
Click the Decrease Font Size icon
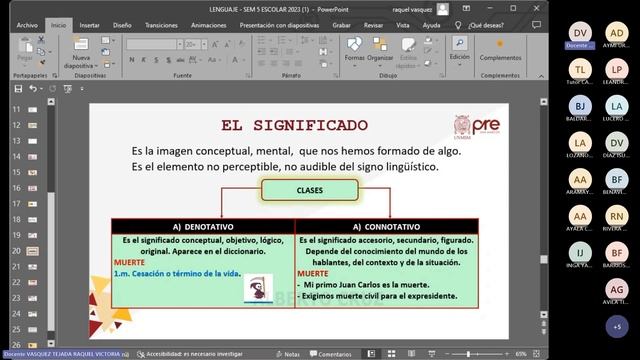pyautogui.click(x=227, y=44)
